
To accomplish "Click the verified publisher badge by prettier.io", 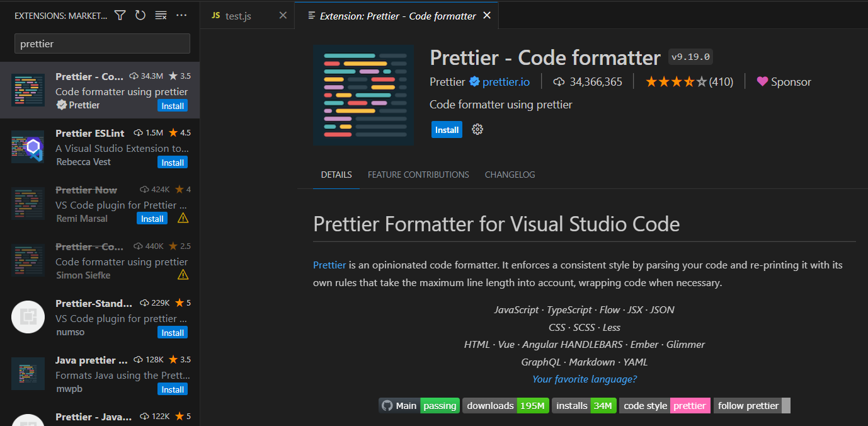I will (475, 82).
